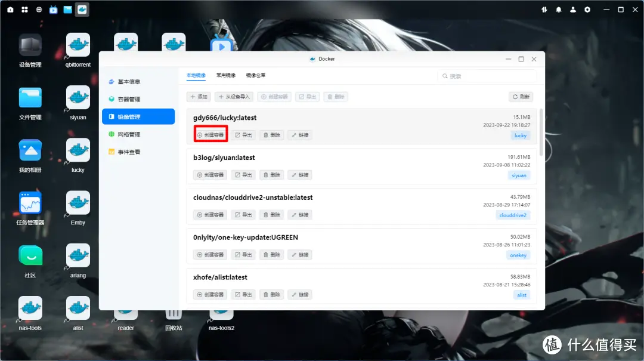Screen dimensions: 644x361
Task: Click the lucky tag link
Action: tap(520, 135)
